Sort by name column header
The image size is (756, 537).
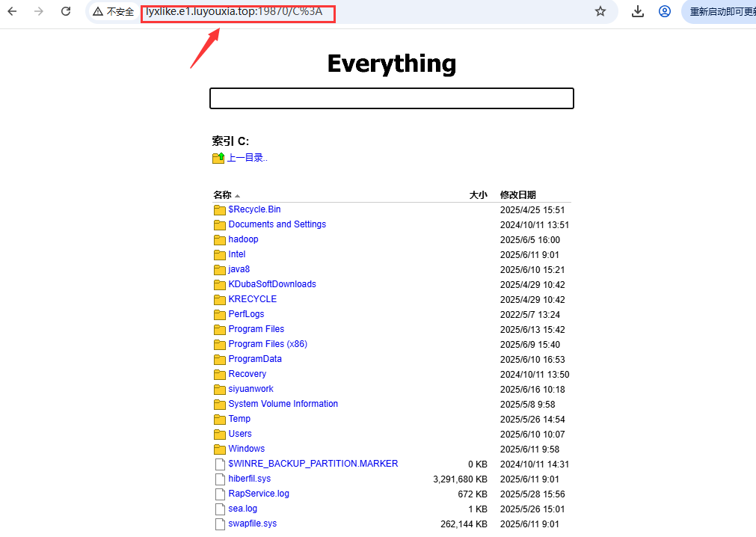pos(222,194)
